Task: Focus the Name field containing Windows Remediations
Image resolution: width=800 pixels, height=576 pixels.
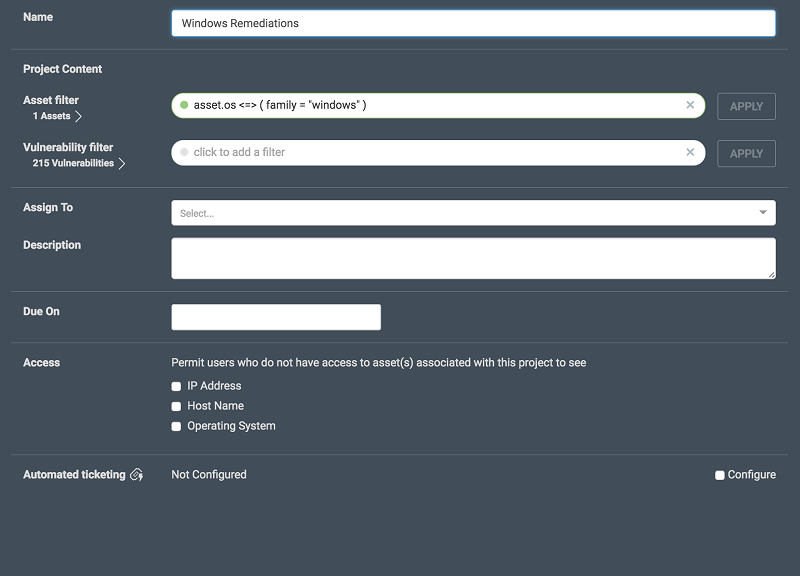Action: 473,23
